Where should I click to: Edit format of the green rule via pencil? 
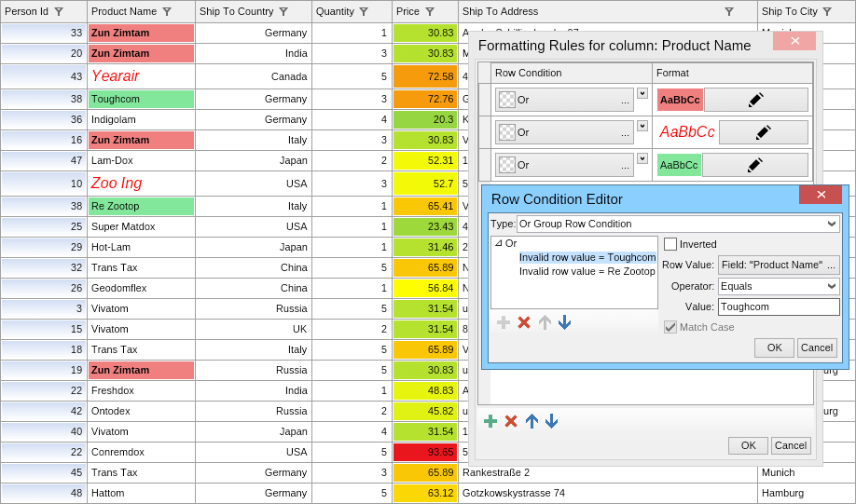[x=755, y=165]
